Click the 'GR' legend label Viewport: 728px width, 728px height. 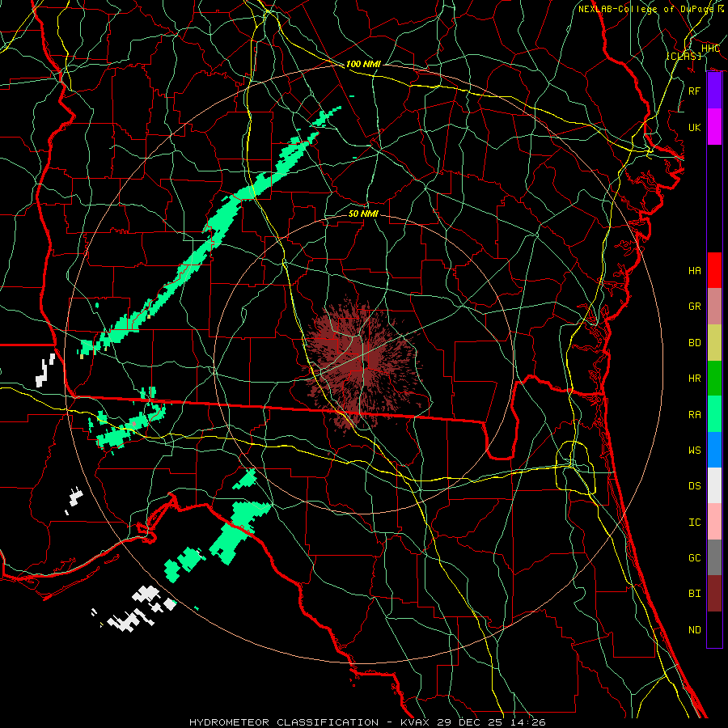pos(694,307)
